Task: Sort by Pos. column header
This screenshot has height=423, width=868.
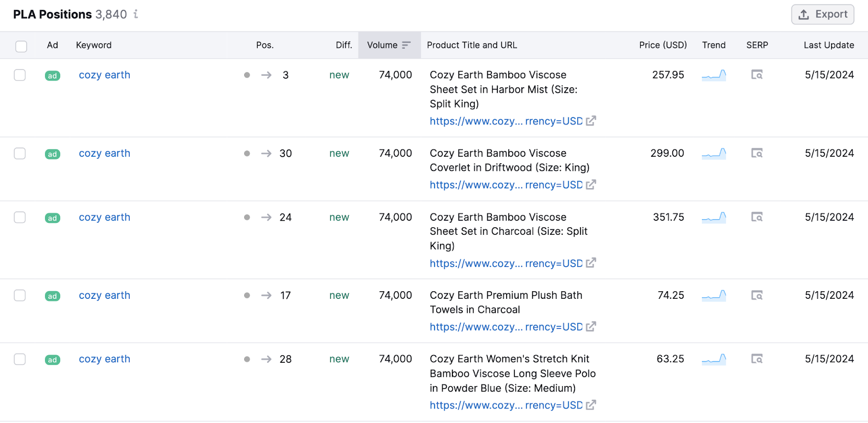Action: [x=265, y=45]
